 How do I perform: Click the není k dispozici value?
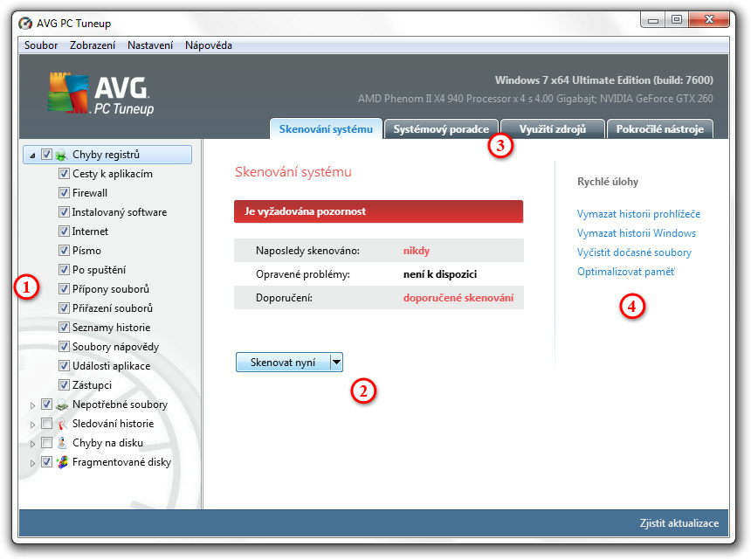tap(439, 274)
